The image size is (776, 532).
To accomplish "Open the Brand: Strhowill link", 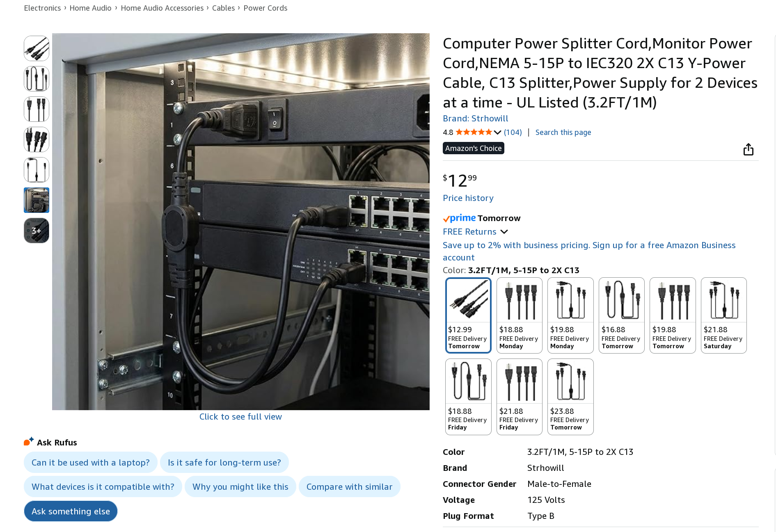I will tap(475, 119).
